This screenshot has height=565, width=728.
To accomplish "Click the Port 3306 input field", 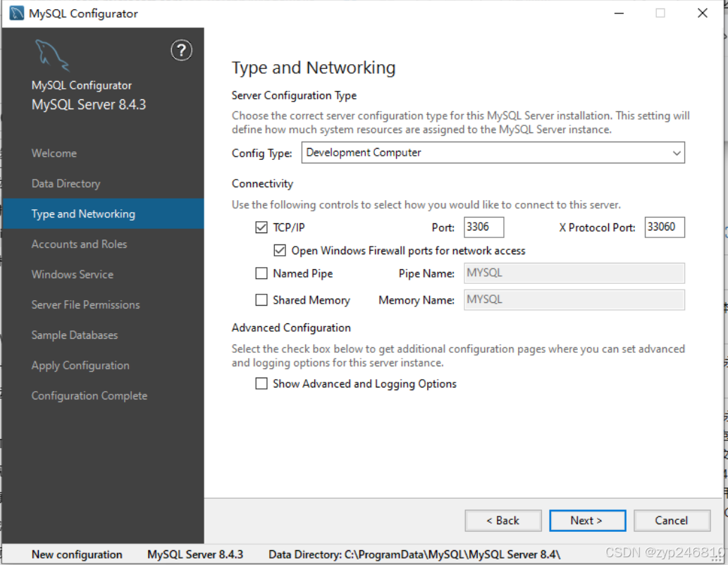I will [483, 227].
